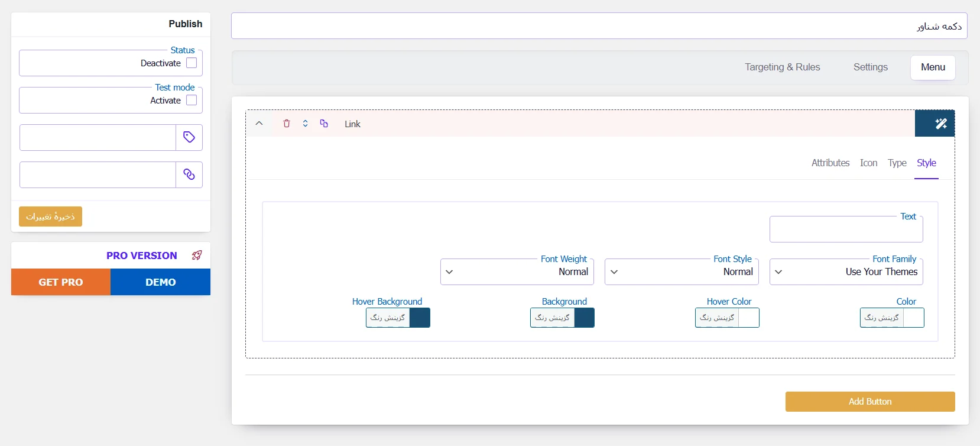Collapse the Link panel using the chevron
The height and width of the screenshot is (446, 980).
tap(259, 124)
